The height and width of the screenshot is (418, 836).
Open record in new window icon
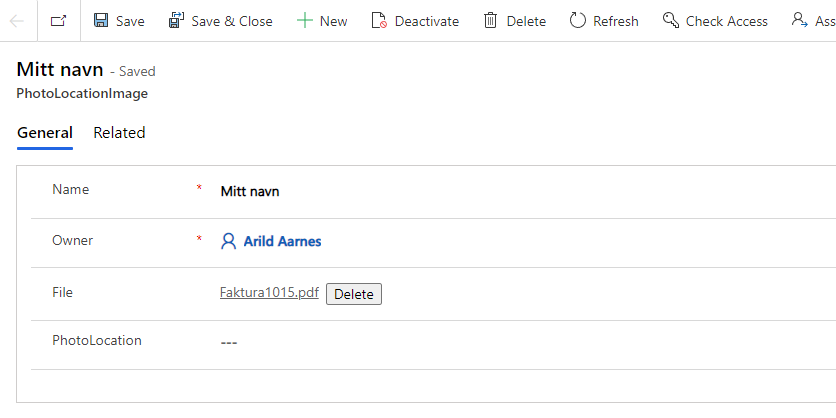point(59,21)
